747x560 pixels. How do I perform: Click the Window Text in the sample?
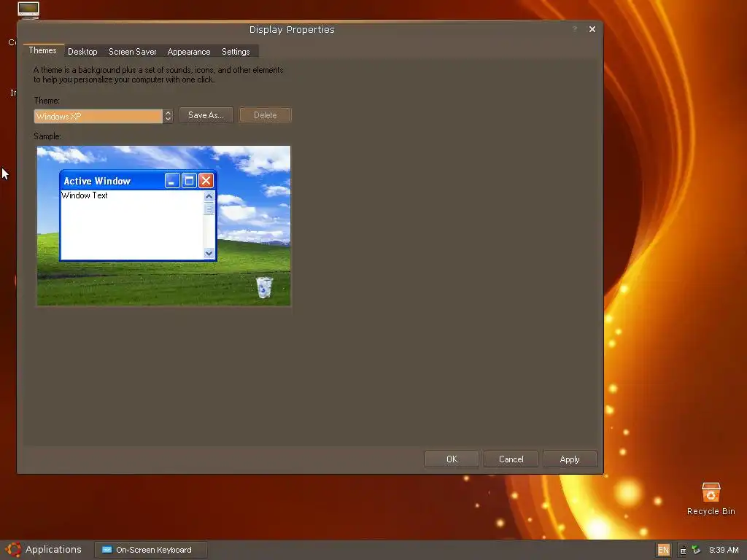point(85,195)
